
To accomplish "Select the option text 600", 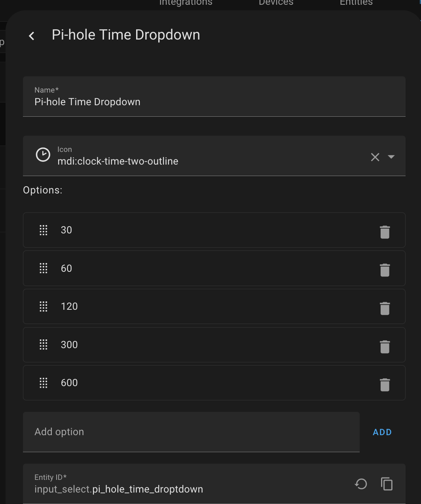I will tap(69, 383).
